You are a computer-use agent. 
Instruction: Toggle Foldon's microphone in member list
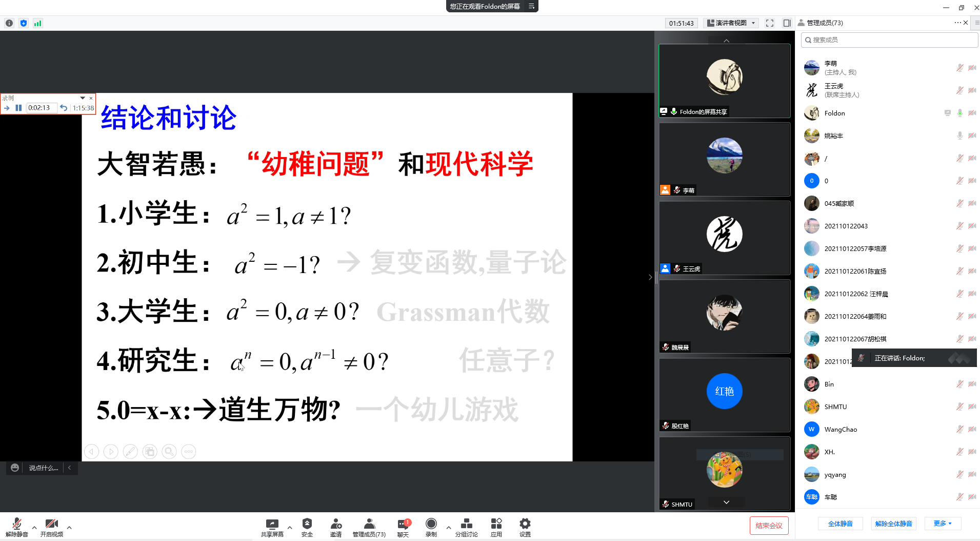959,113
